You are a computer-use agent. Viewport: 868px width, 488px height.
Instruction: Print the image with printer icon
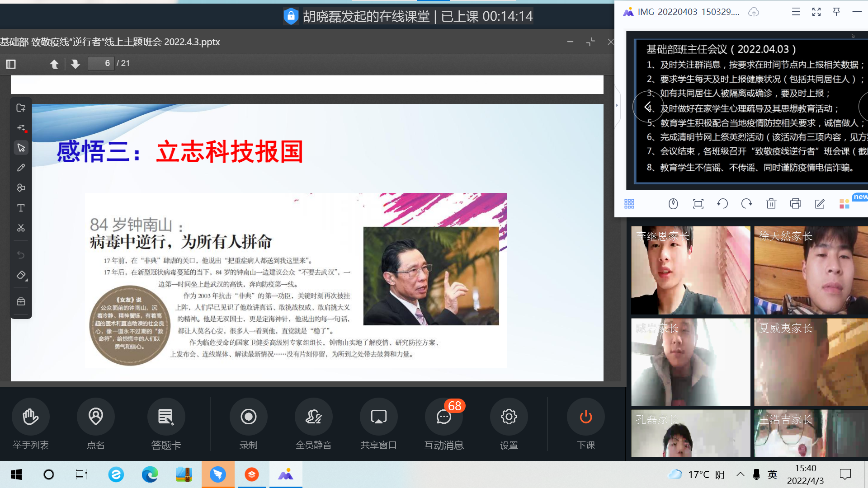(x=795, y=204)
